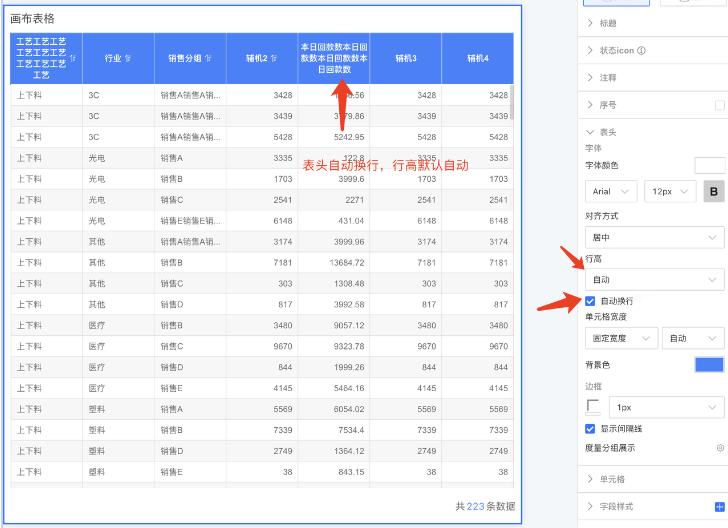Image resolution: width=728 pixels, height=528 pixels.
Task: Open the 行高 自动 dropdown
Action: tap(654, 280)
